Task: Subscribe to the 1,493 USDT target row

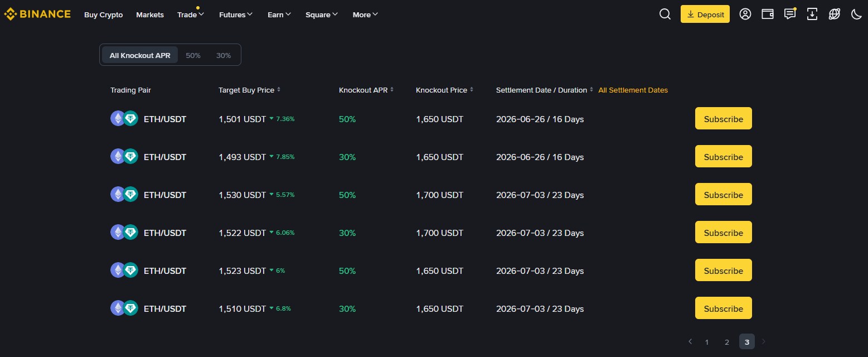Action: click(x=723, y=156)
